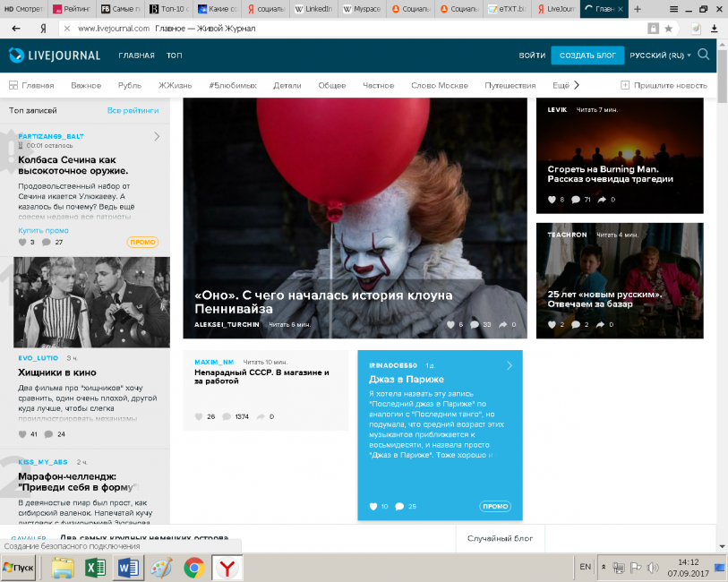Switch to the Myspace browser tab
Screen dimensions: 728x582
click(x=362, y=9)
